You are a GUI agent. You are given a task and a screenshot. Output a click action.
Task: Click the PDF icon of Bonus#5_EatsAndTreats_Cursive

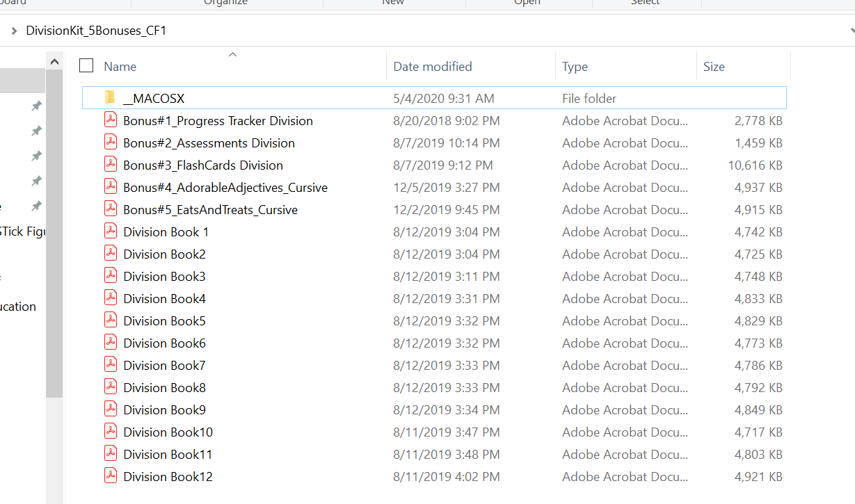pyautogui.click(x=110, y=209)
